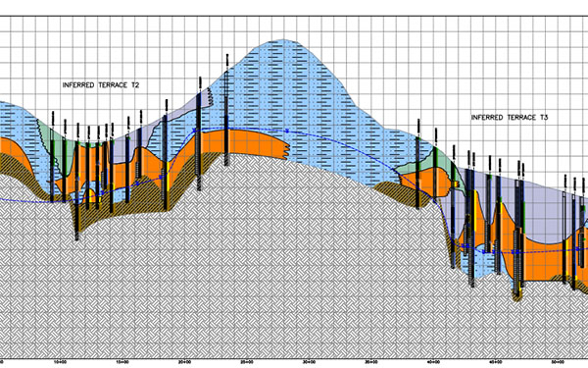Viewport: 588px width, 368px height.
Task: Select the 10+00 station marker
Action: 60,362
